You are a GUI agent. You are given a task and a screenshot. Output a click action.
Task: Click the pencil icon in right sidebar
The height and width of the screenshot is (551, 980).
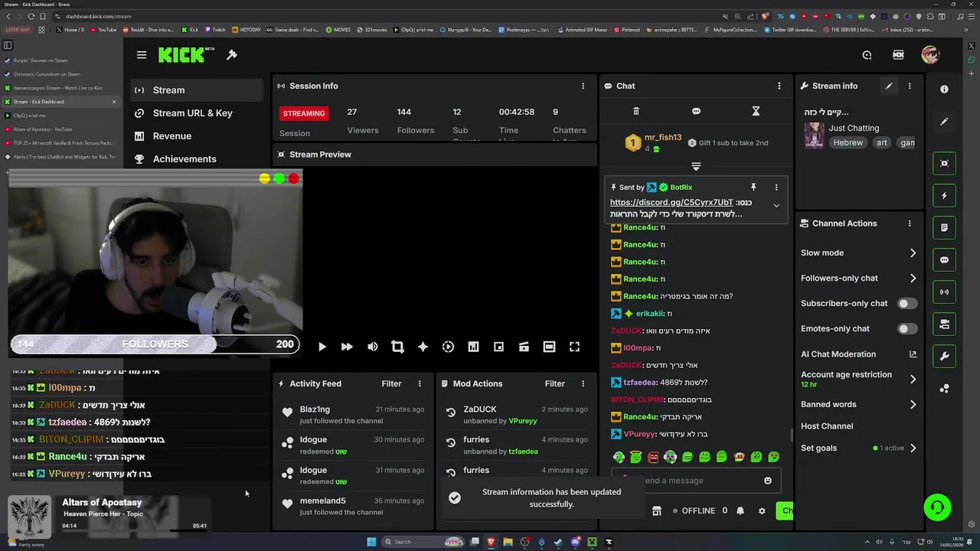tap(944, 122)
